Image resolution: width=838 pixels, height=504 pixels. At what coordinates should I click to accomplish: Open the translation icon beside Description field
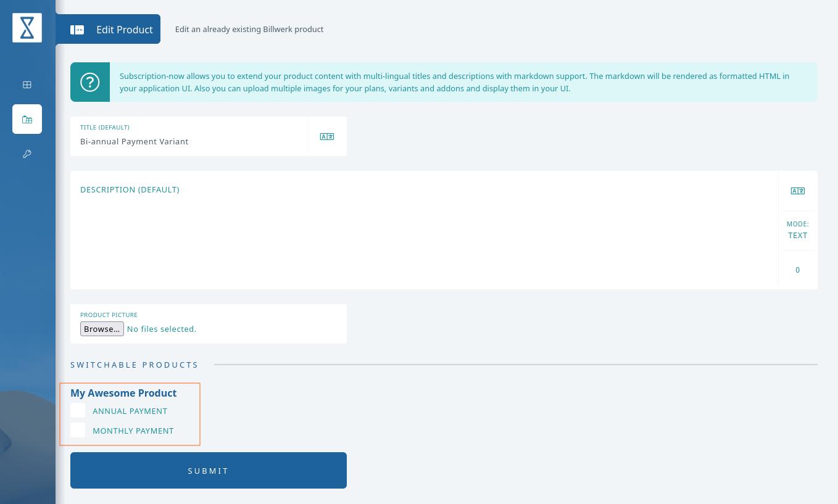click(x=798, y=191)
